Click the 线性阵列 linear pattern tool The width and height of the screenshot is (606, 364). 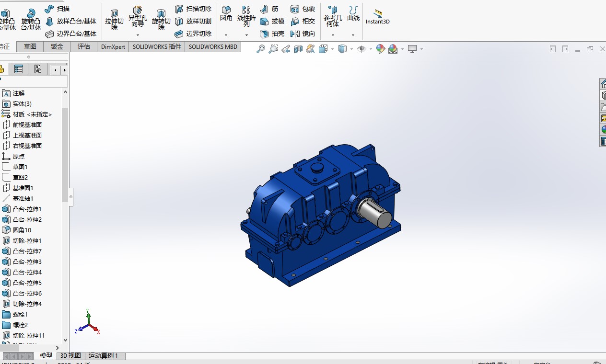coord(246,16)
